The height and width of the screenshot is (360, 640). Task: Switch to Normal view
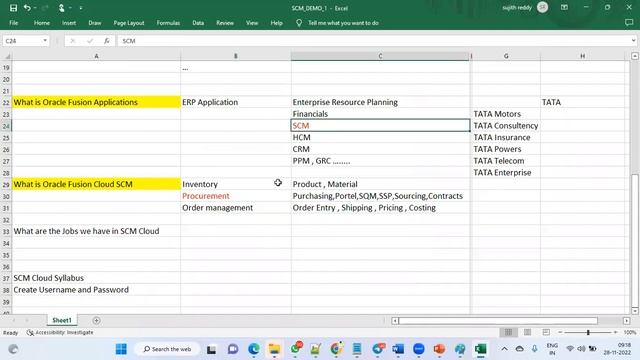pyautogui.click(x=509, y=332)
